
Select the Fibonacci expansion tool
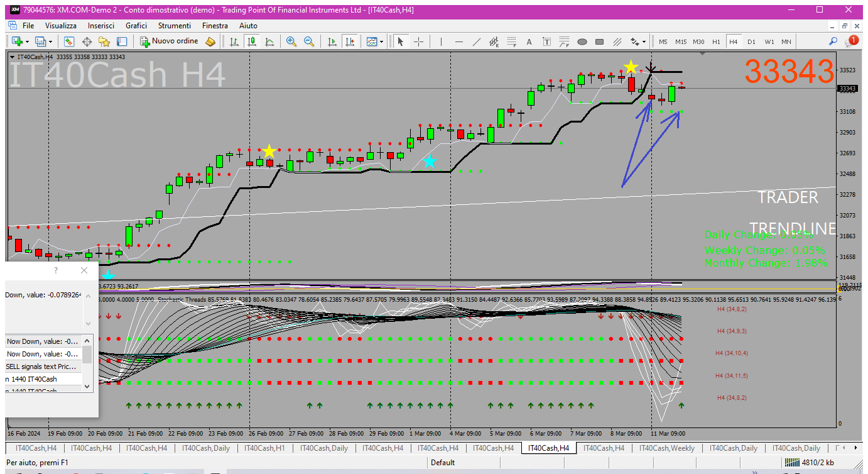pos(564,41)
